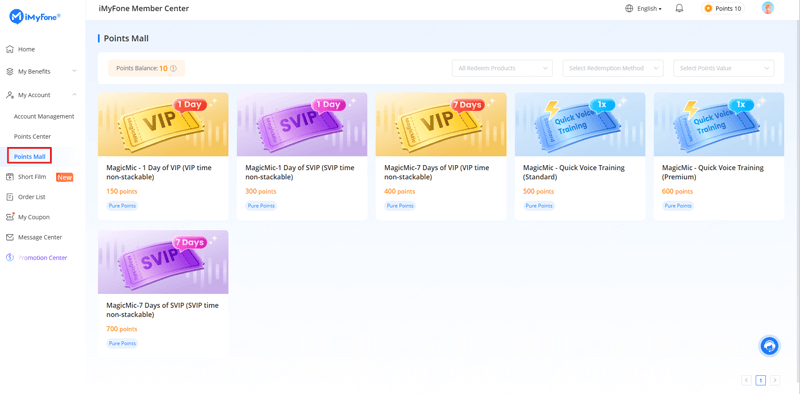Image resolution: width=800 pixels, height=394 pixels.
Task: Open the All Redeem Products dropdown
Action: [x=502, y=68]
